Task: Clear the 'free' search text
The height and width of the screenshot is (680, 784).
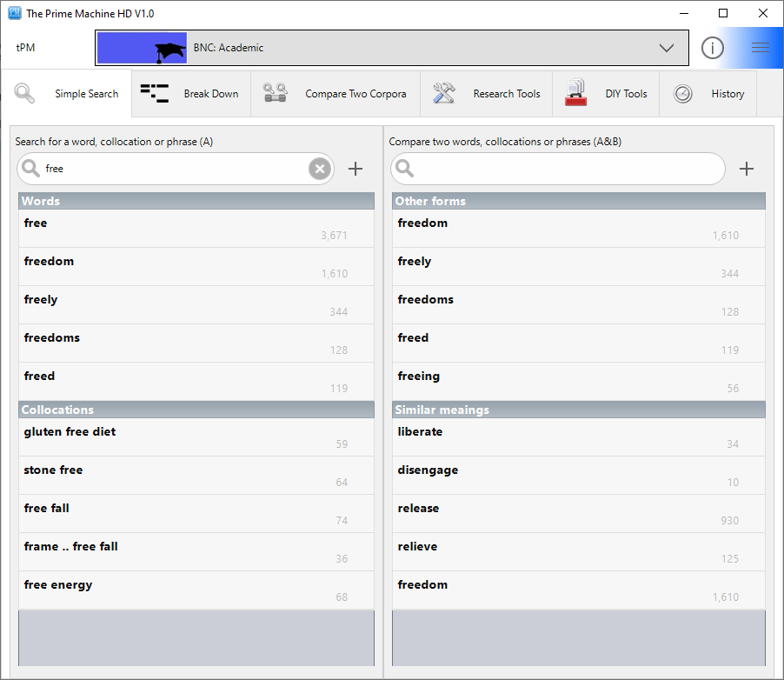Action: (320, 169)
